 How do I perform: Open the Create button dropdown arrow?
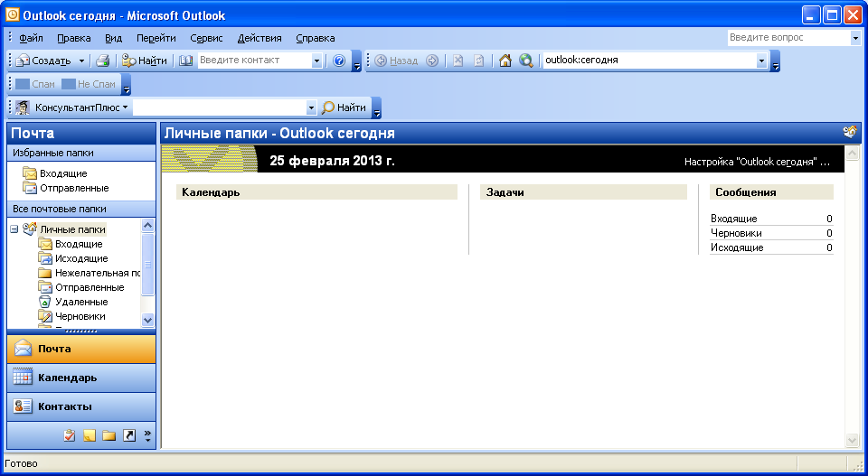coord(81,61)
